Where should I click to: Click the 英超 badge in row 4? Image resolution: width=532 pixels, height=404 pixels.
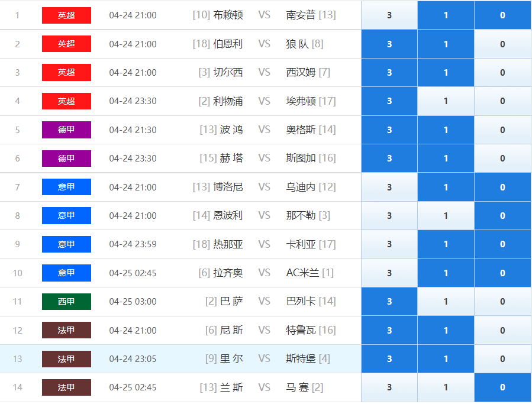point(66,101)
